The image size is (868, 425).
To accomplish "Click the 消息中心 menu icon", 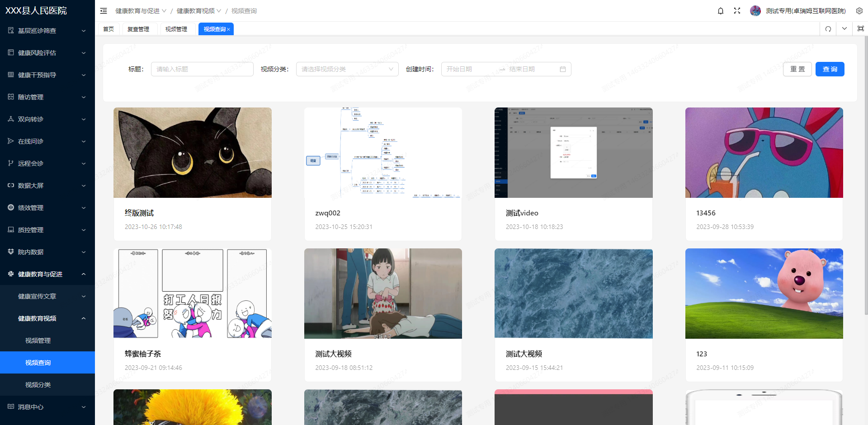I will 11,406.
